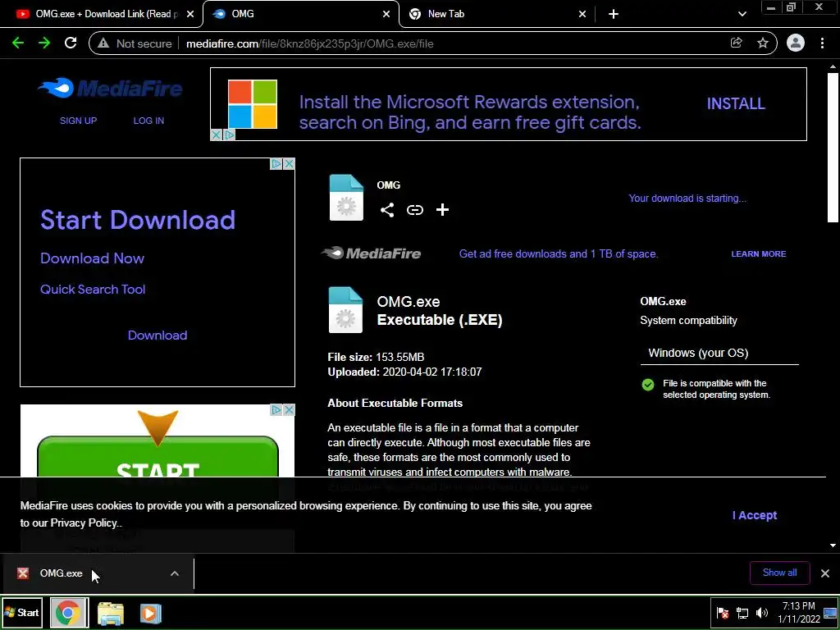Open a new tab with the plus button

[614, 14]
